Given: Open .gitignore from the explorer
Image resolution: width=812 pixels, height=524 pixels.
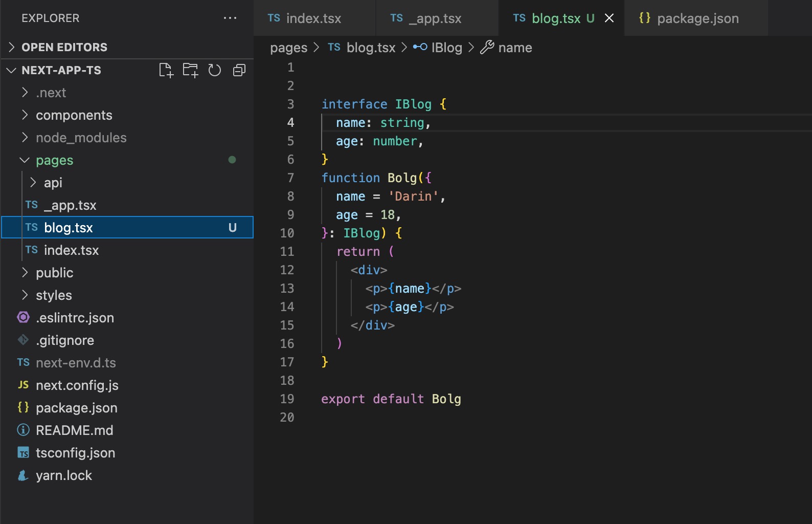Looking at the screenshot, I should (x=127, y=340).
